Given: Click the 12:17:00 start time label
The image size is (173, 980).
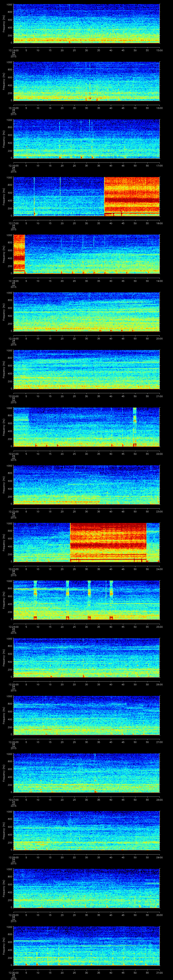Looking at the screenshot, I should point(13,223).
